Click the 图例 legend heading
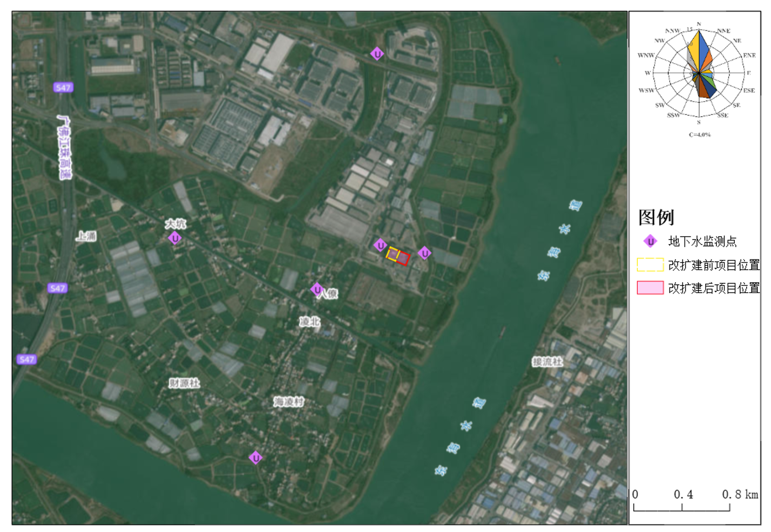 (656, 217)
